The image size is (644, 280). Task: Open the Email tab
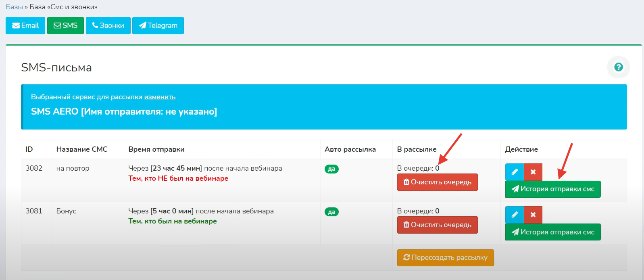(25, 25)
